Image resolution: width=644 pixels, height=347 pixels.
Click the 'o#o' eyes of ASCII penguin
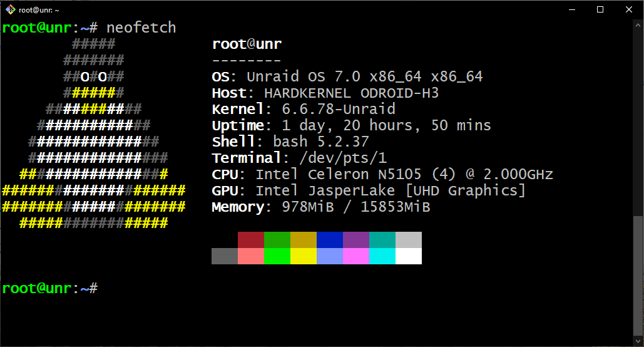[94, 76]
